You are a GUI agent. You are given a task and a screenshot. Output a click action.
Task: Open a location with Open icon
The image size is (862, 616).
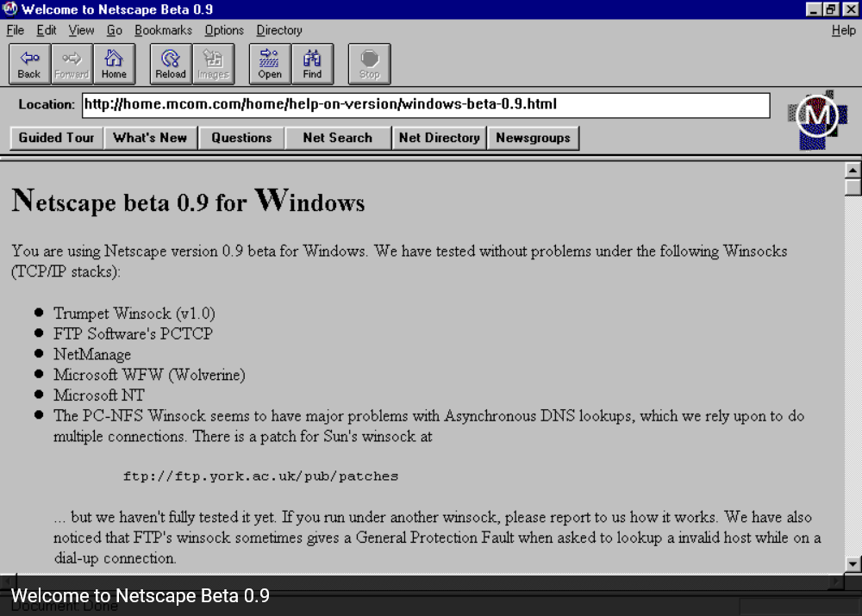(x=270, y=64)
